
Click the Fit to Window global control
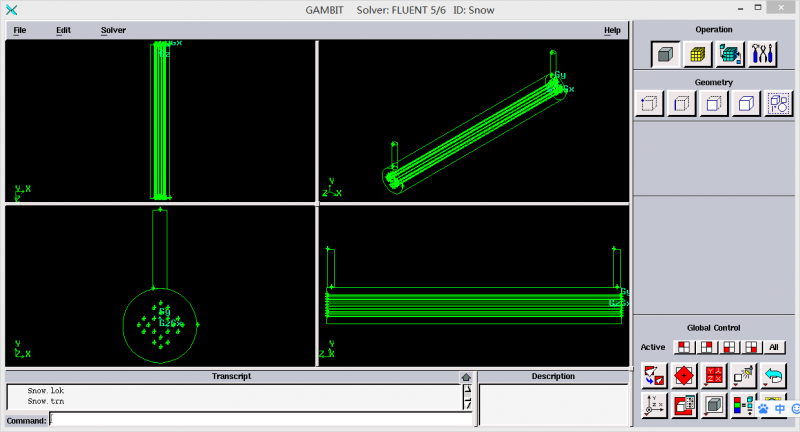654,376
